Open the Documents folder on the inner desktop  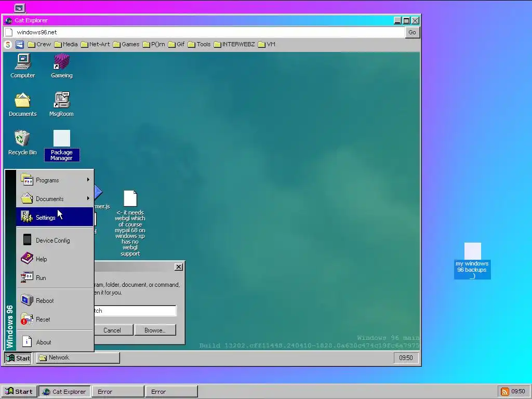click(22, 104)
